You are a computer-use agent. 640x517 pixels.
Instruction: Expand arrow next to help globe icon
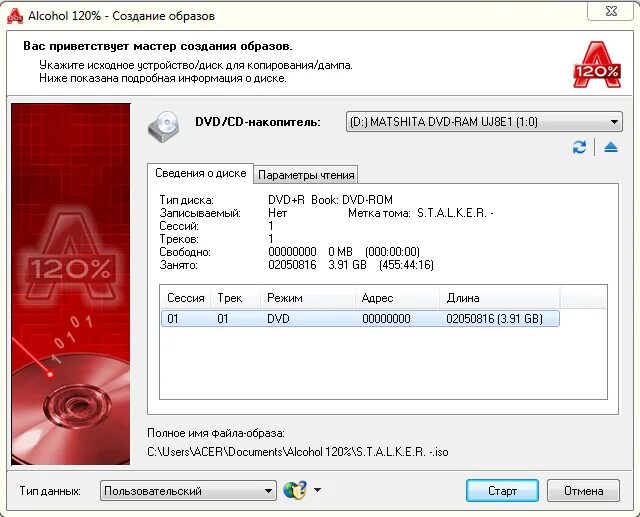pyautogui.click(x=317, y=490)
